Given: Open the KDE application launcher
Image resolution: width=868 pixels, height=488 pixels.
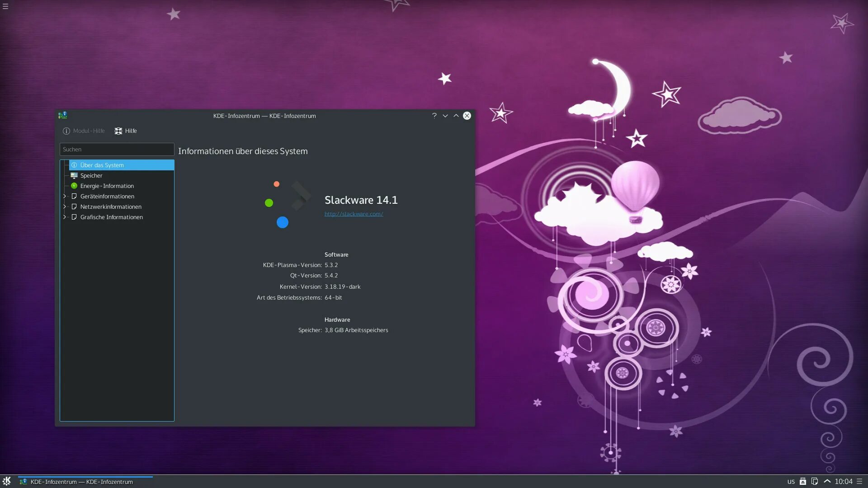Looking at the screenshot, I should click(x=6, y=481).
